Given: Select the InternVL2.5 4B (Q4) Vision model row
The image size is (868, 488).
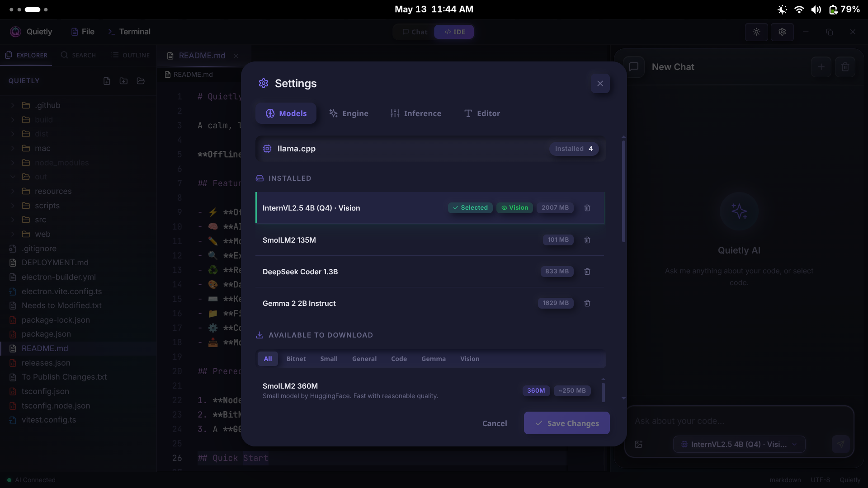Looking at the screenshot, I should [x=430, y=208].
